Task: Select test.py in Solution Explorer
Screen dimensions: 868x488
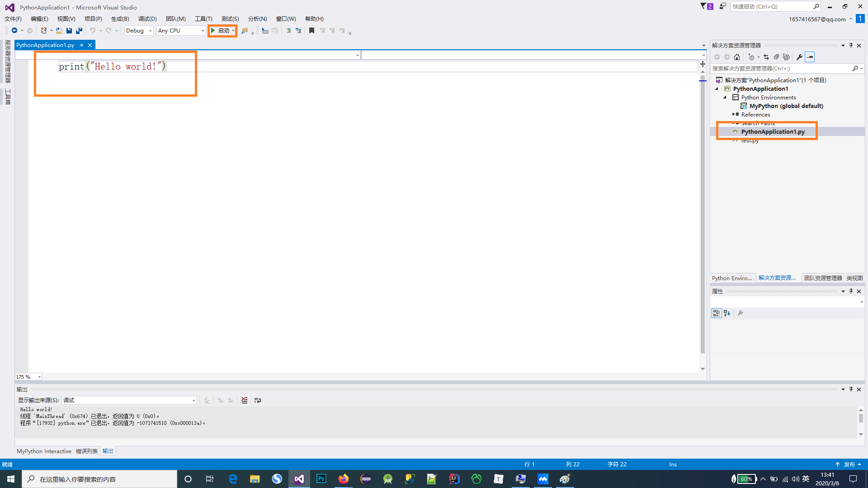Action: point(750,141)
